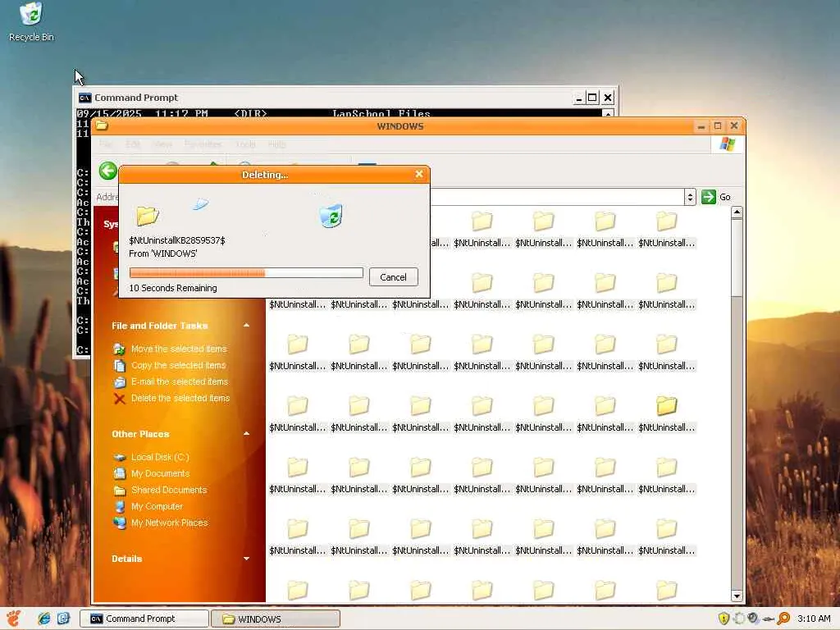Switch to Command Prompt taskbar button
The height and width of the screenshot is (630, 840).
pos(144,619)
